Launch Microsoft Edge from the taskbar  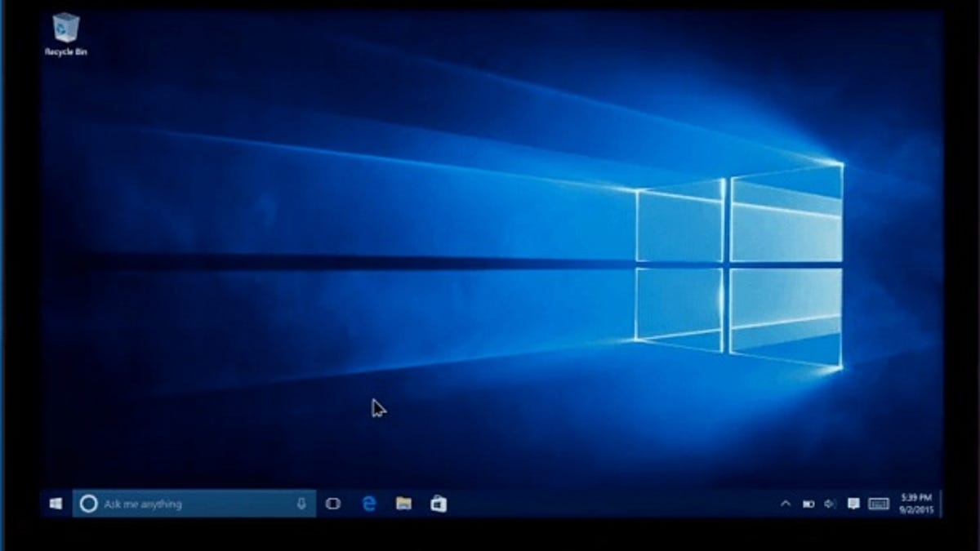[x=370, y=504]
